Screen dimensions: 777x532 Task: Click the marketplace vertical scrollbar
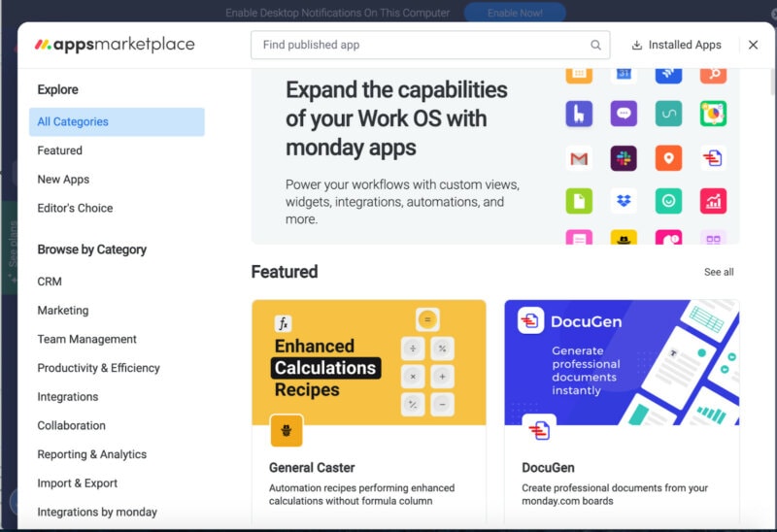pyautogui.click(x=772, y=83)
